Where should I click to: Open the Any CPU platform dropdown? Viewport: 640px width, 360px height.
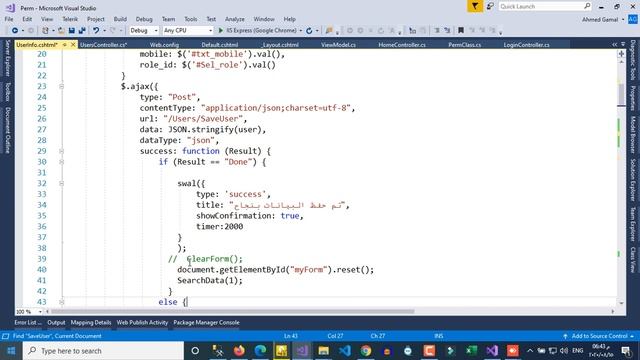tap(188, 31)
